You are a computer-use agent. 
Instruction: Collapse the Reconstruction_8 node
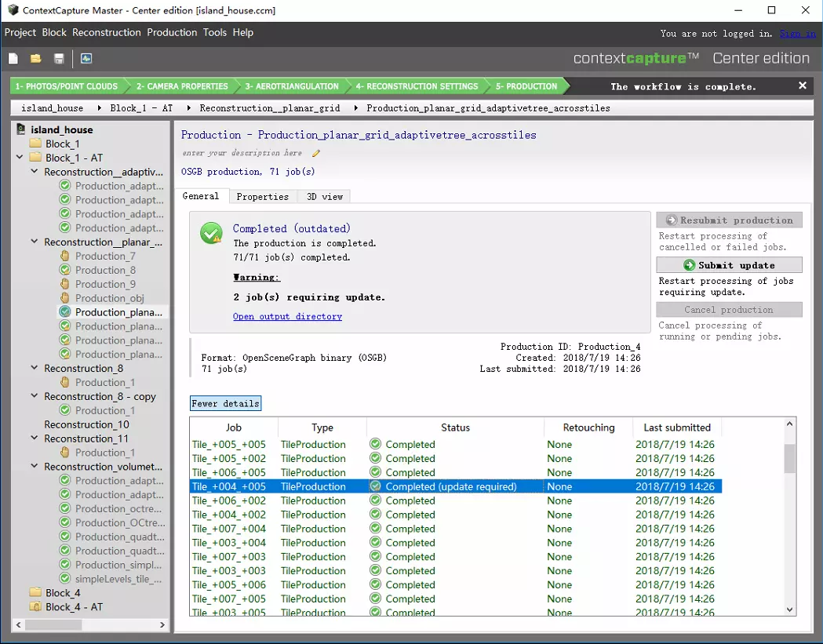coord(34,368)
